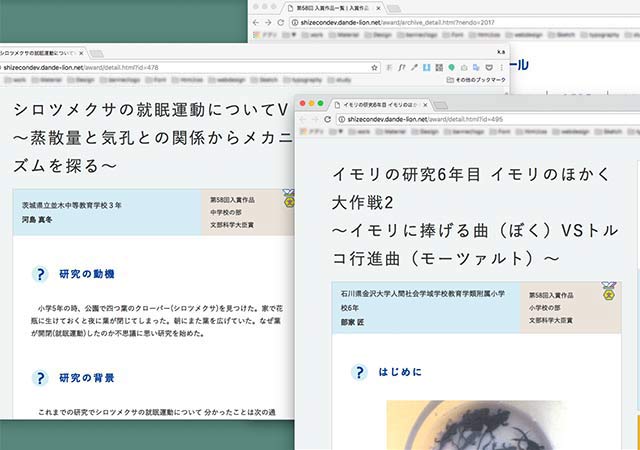Image resolution: width=640 pixels, height=450 pixels.
Task: Click author name 河島 真冬
Action: [x=37, y=220]
